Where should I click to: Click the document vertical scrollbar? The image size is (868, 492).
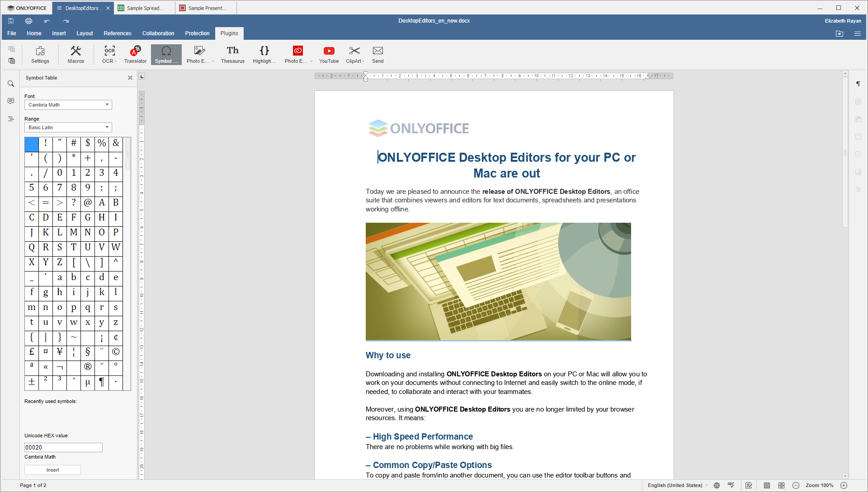point(845,152)
